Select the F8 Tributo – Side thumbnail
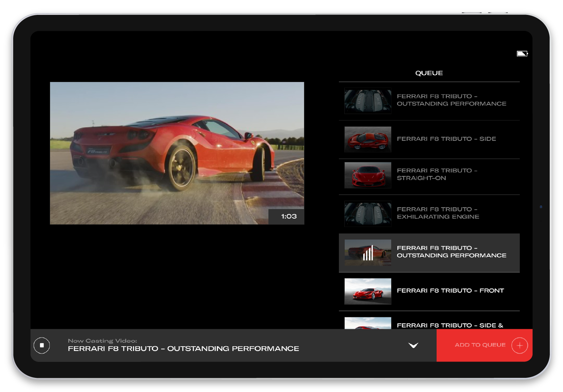This screenshot has height=392, width=563. [368, 139]
